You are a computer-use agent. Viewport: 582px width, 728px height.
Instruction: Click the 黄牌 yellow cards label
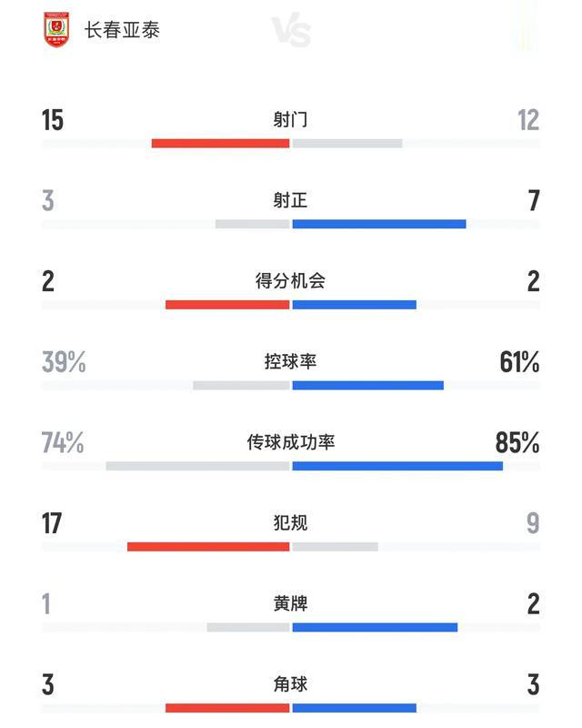pyautogui.click(x=290, y=604)
